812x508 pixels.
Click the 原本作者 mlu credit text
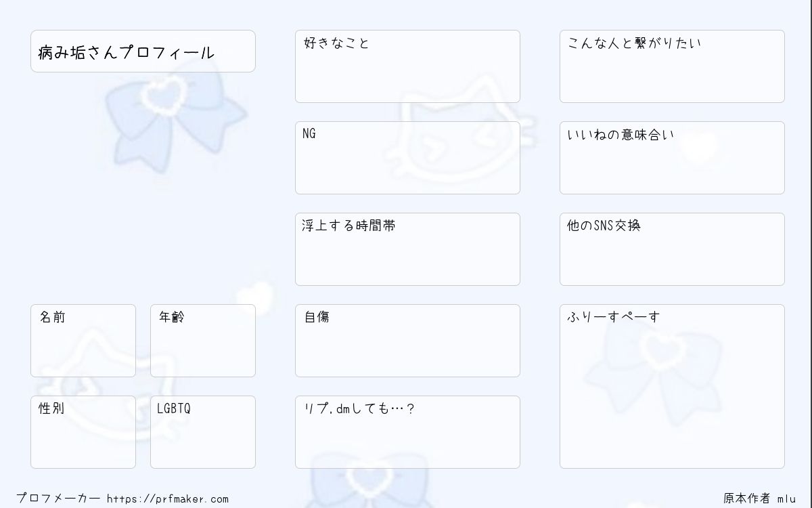(759, 499)
